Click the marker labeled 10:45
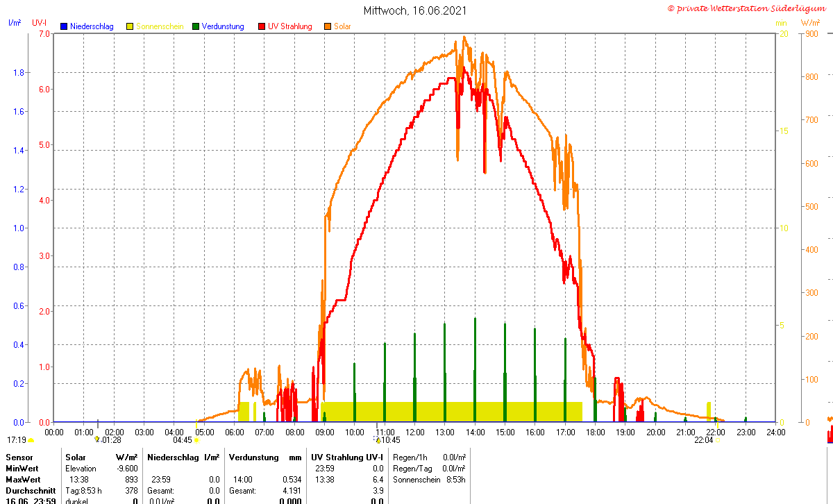 (x=378, y=439)
